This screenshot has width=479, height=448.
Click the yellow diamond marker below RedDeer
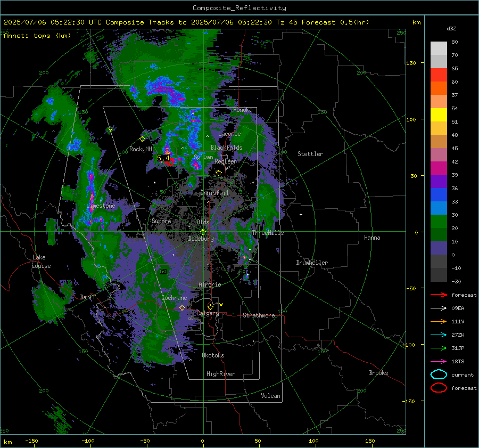click(x=219, y=173)
